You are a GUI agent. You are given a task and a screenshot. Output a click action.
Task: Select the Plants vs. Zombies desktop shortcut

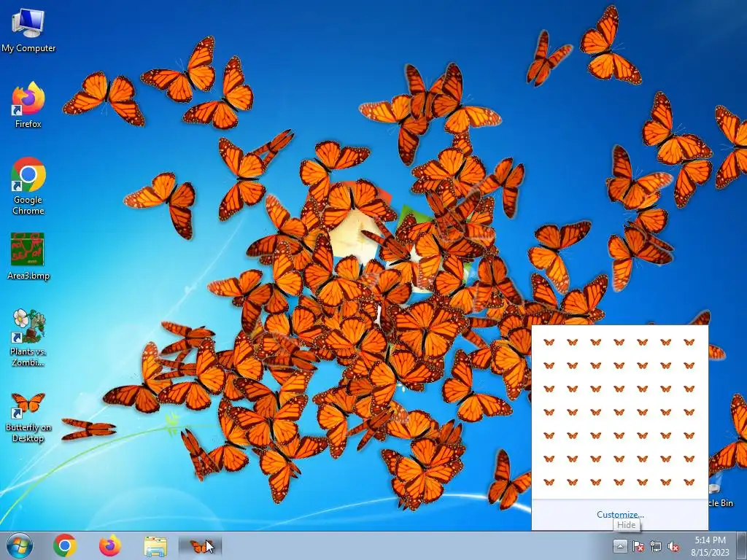click(x=28, y=337)
